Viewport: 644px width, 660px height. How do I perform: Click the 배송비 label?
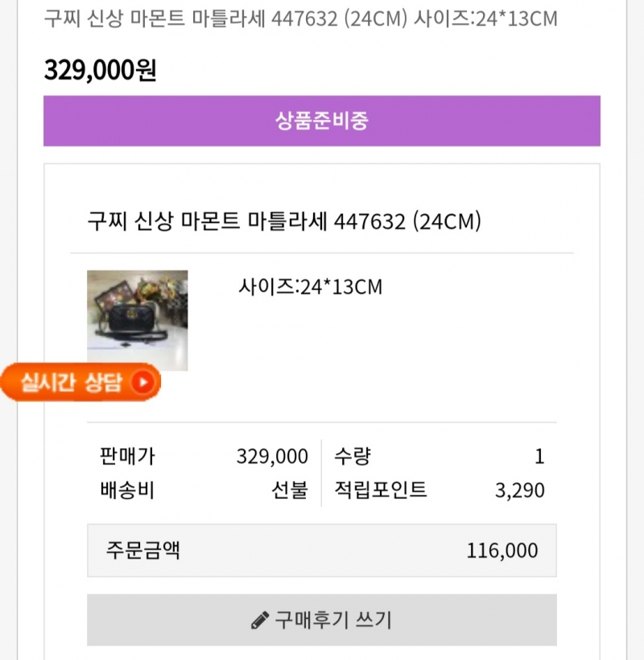(x=126, y=490)
